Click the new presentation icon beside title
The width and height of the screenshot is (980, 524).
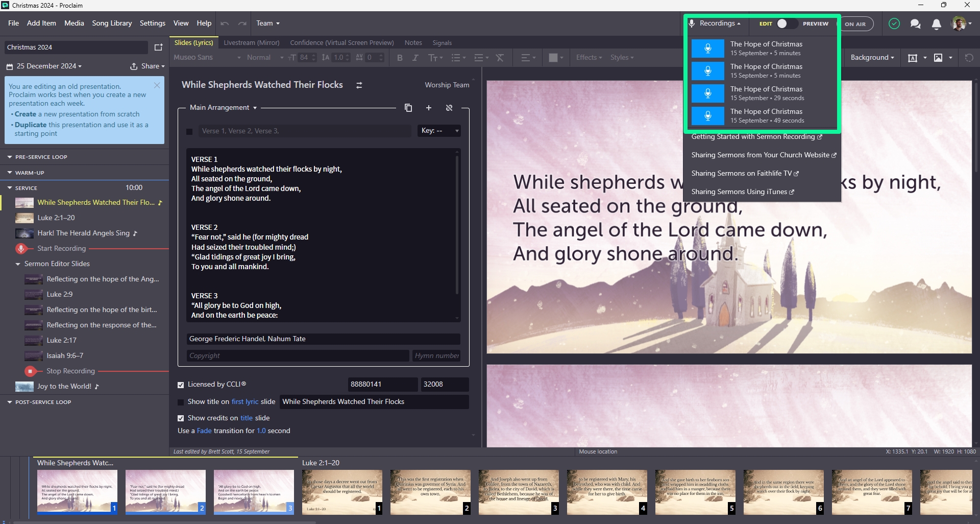[x=158, y=47]
